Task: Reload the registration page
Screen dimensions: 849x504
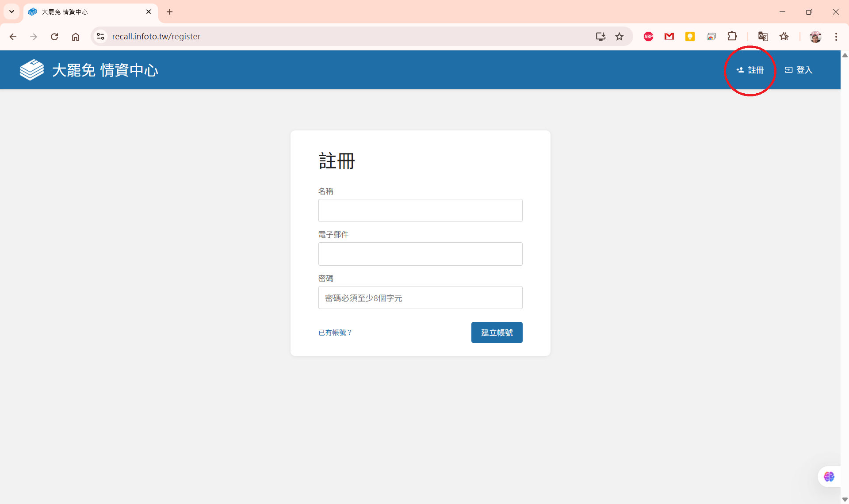Action: pos(54,37)
